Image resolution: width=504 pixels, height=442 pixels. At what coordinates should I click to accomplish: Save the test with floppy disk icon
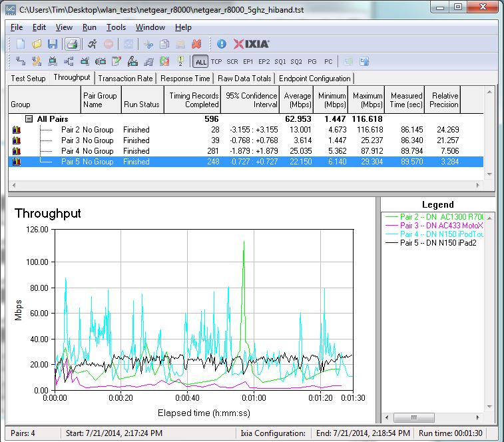click(x=53, y=44)
